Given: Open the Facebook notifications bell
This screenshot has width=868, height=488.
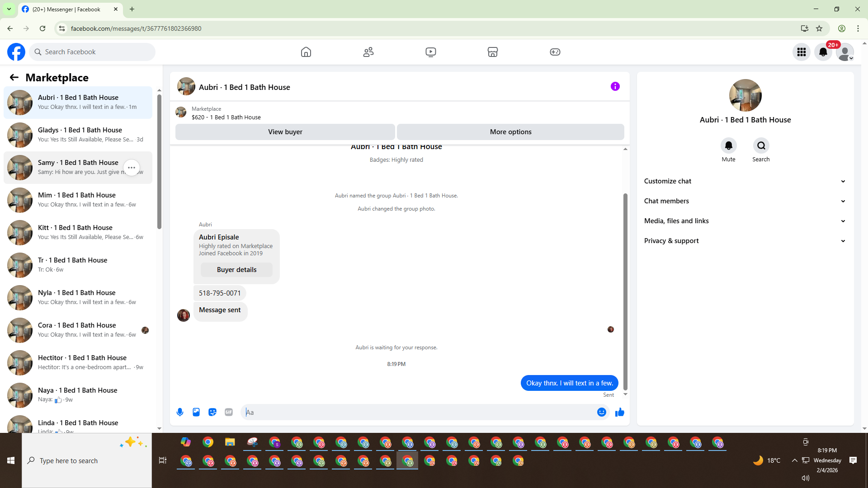Looking at the screenshot, I should click(823, 52).
